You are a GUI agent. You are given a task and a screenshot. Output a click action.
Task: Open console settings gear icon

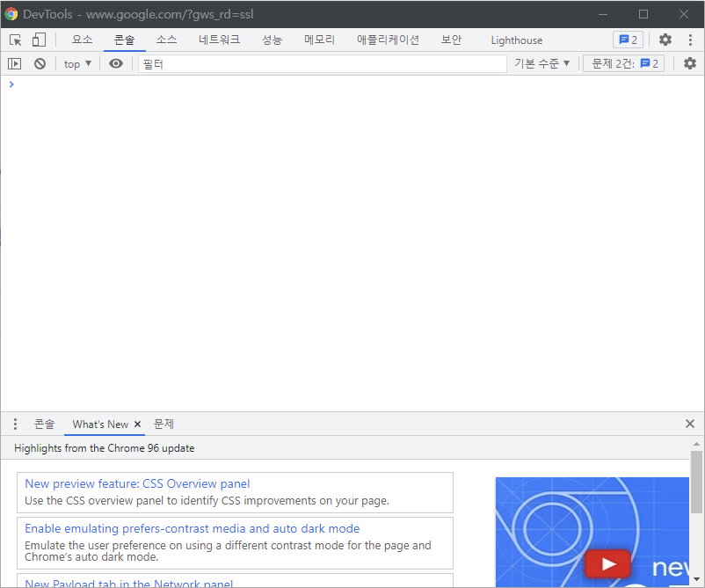click(x=690, y=64)
